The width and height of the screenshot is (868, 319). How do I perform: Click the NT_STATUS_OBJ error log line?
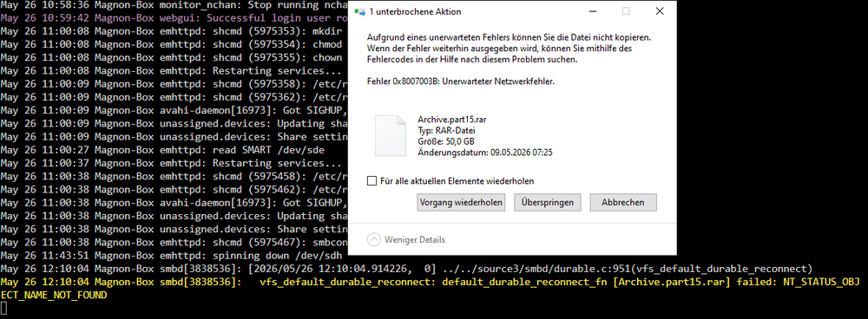pyautogui.click(x=430, y=289)
